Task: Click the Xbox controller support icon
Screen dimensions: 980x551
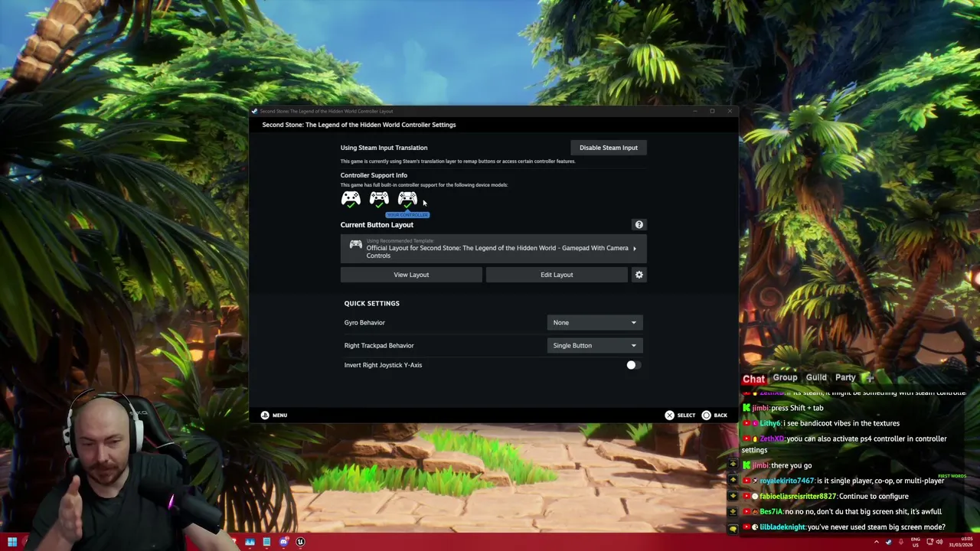Action: coord(351,199)
